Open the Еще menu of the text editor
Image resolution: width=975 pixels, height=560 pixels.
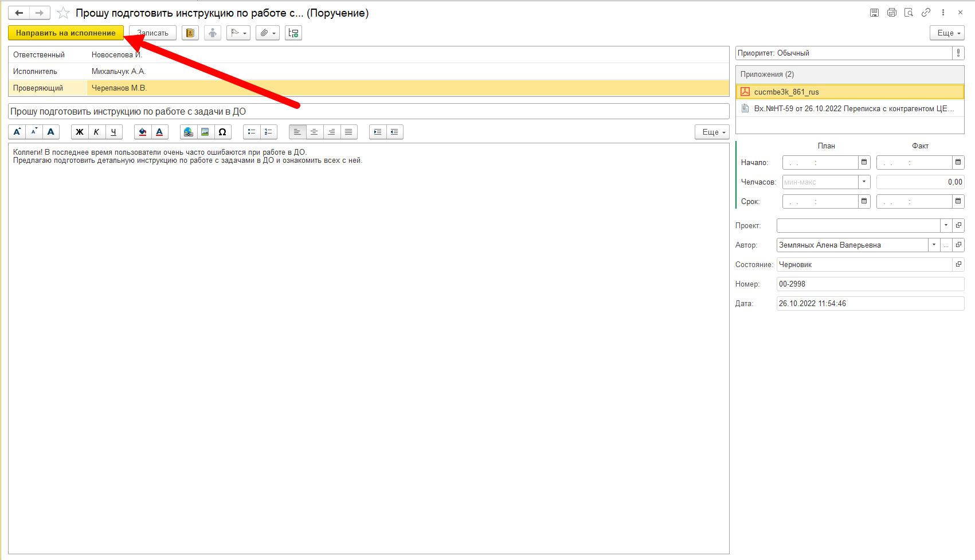712,132
